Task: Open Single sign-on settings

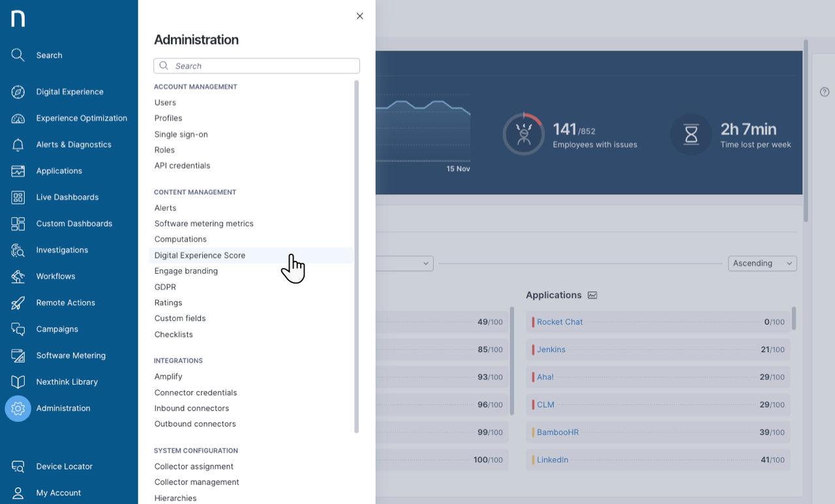Action: coord(181,134)
